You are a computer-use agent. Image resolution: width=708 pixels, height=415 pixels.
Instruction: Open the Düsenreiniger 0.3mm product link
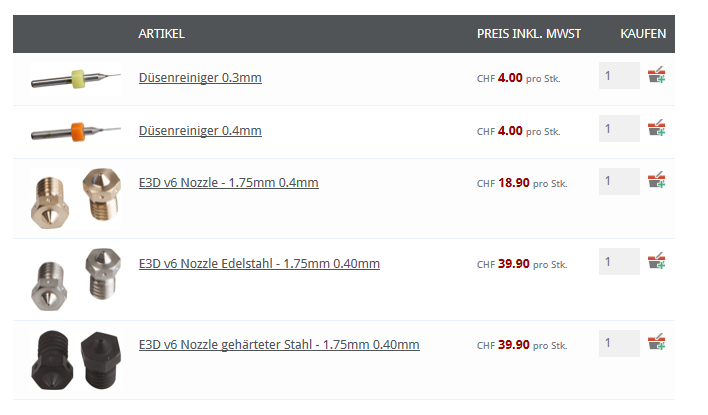(x=200, y=78)
